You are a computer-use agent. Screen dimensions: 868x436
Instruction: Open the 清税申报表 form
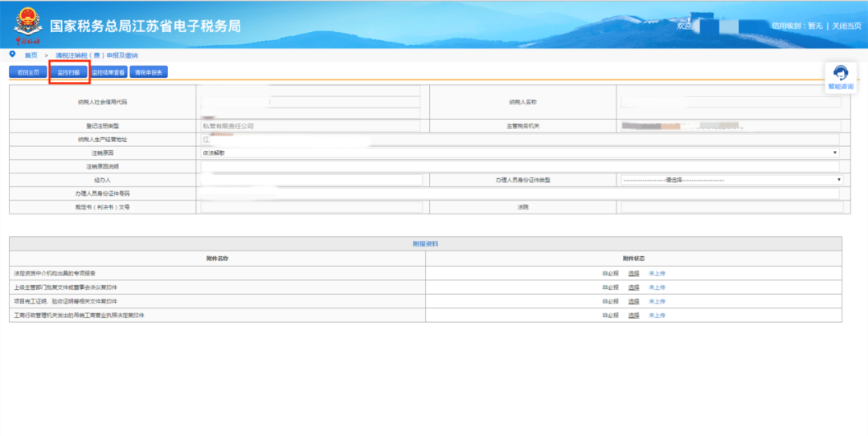(x=149, y=72)
